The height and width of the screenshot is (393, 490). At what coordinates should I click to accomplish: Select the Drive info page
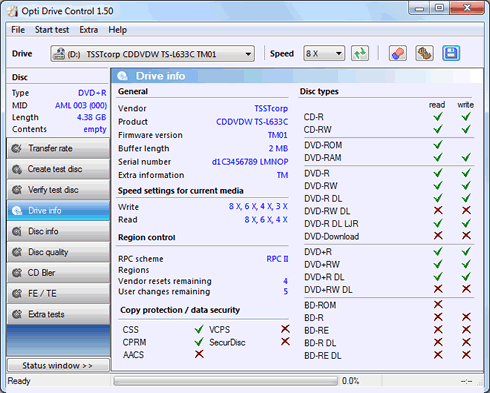(x=58, y=211)
